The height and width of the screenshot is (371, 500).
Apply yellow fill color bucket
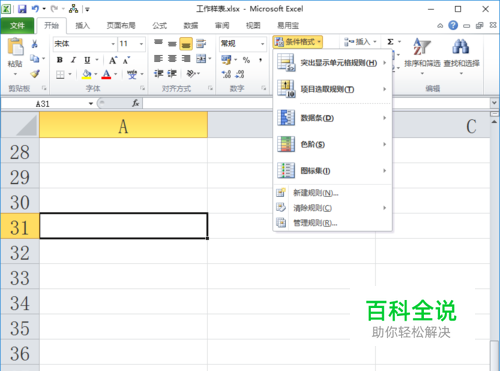(87, 74)
